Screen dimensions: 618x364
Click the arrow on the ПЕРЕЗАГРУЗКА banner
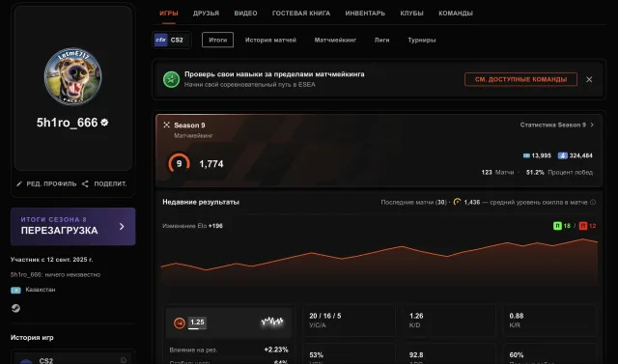click(x=122, y=227)
